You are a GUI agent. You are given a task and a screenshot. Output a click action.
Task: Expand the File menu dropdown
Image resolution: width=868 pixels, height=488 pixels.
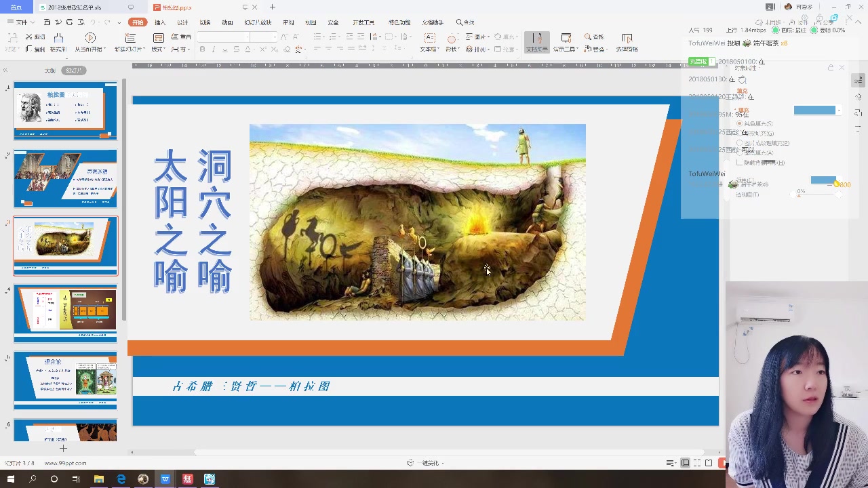click(20, 22)
